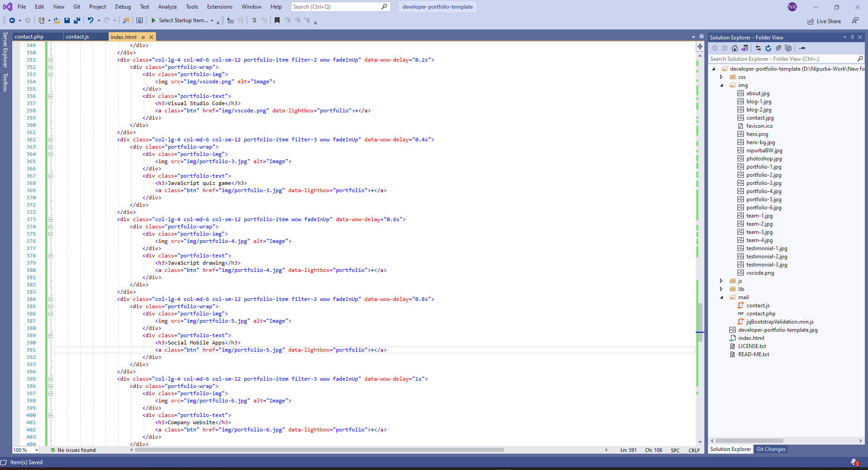This screenshot has width=868, height=470.
Task: Open the Extensions menu
Action: [x=219, y=7]
